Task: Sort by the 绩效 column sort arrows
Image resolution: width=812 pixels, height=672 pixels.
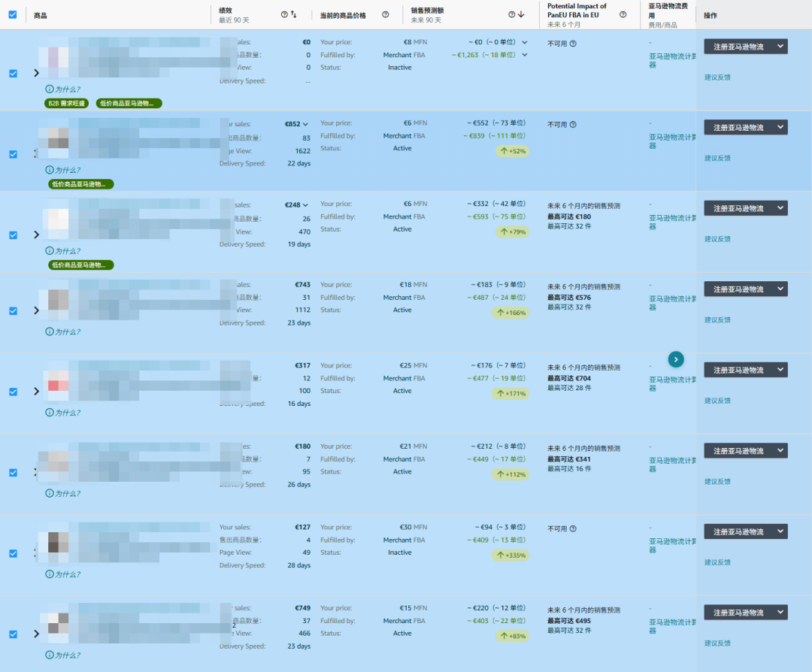Action: point(294,14)
